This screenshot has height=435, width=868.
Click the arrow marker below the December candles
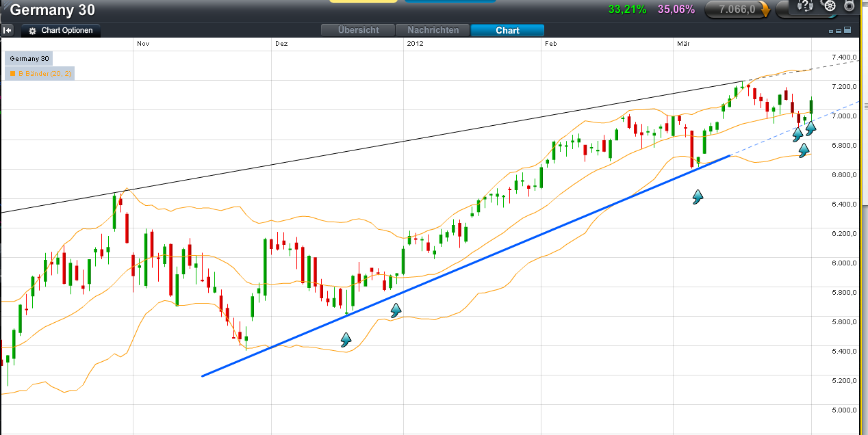[346, 339]
